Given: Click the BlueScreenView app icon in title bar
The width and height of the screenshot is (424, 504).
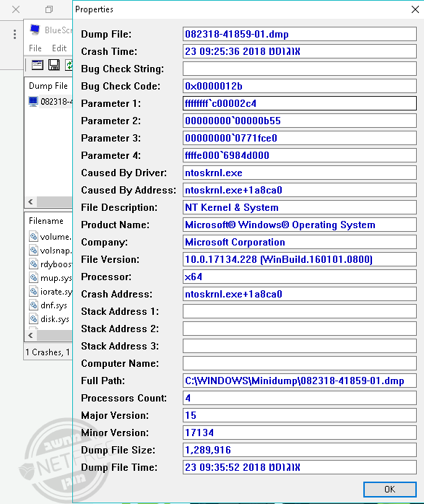Looking at the screenshot, I should 35,30.
